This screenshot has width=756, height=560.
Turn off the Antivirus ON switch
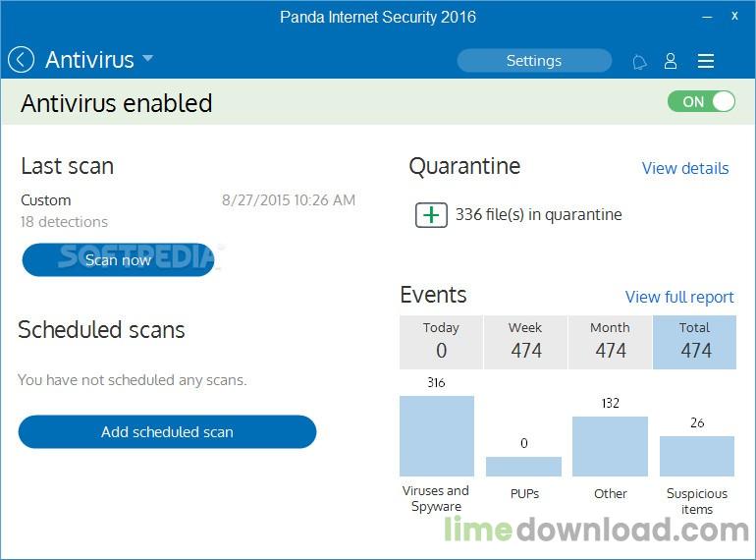coord(701,101)
